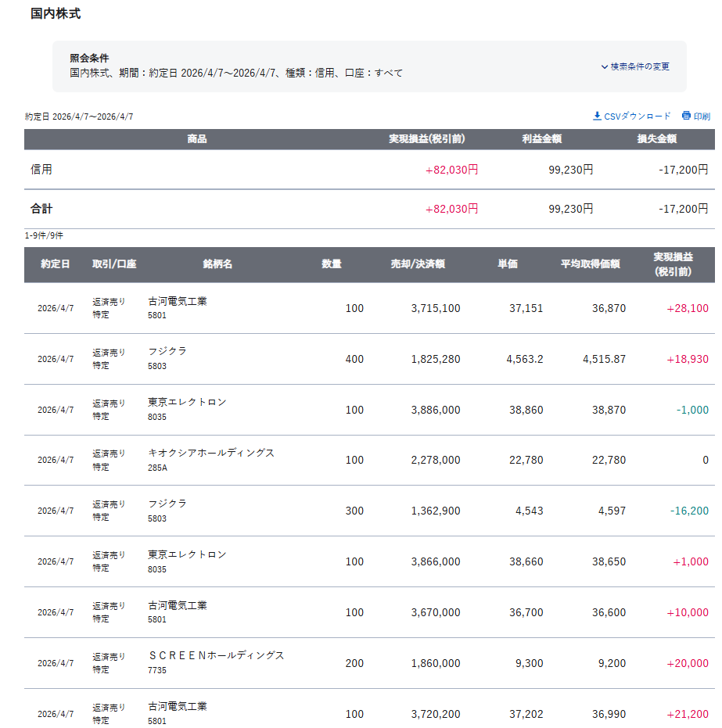Select the 数量 column header

pos(332,264)
